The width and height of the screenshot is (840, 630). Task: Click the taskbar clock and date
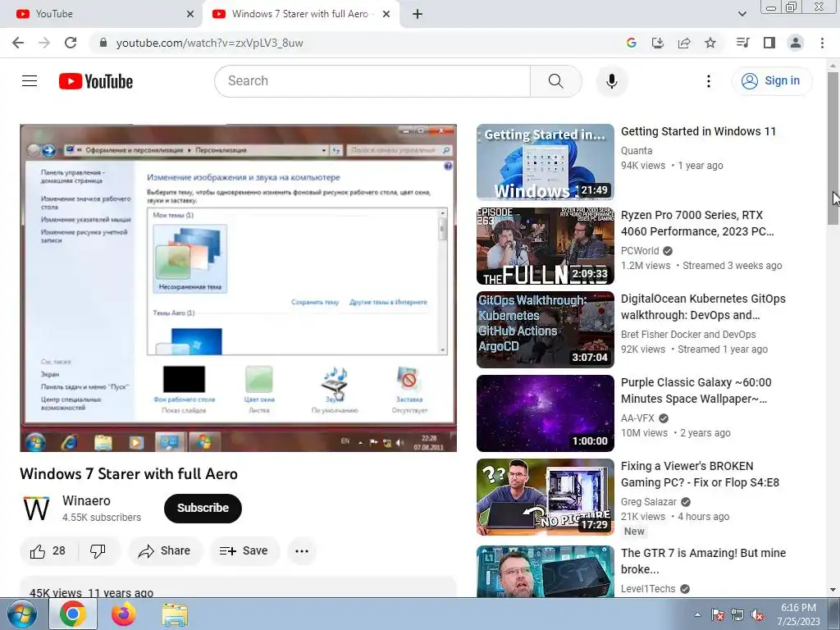click(x=798, y=614)
